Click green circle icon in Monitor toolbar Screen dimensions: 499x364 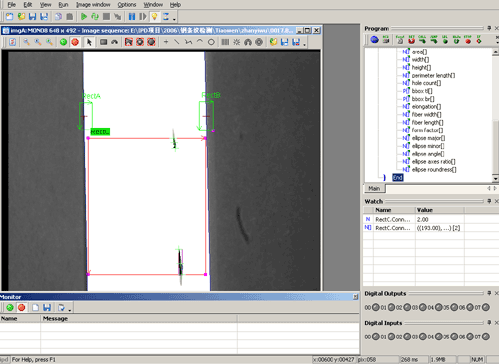pyautogui.click(x=10, y=307)
